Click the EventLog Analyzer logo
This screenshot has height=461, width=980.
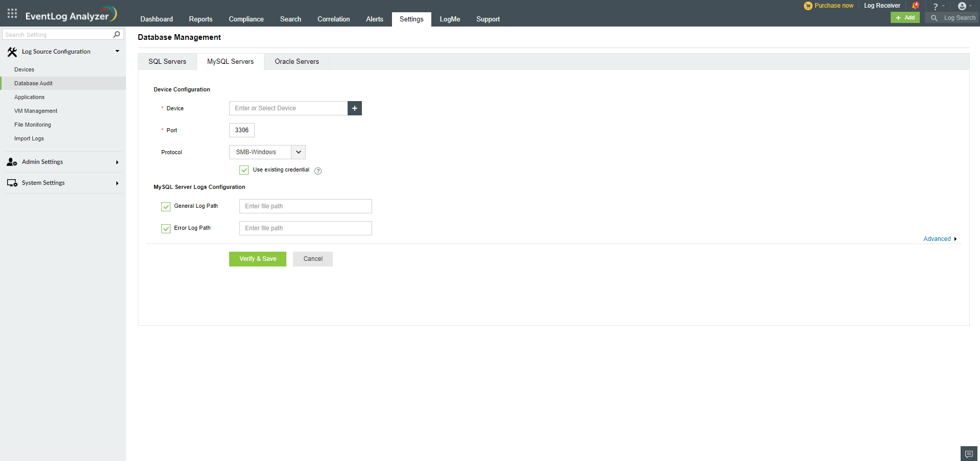pyautogui.click(x=71, y=14)
